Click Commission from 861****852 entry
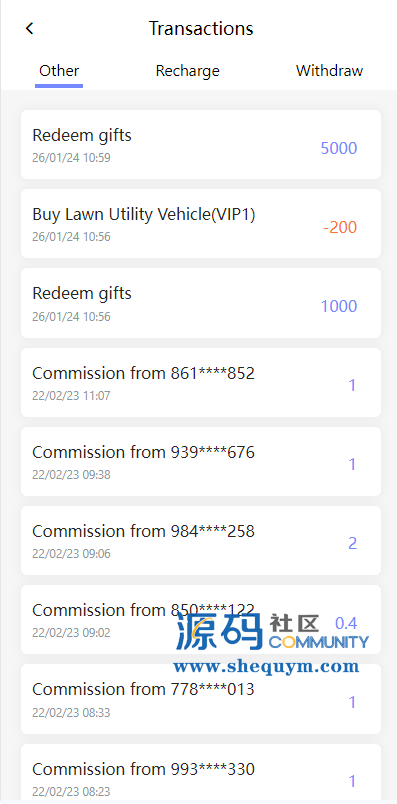The height and width of the screenshot is (804, 397). coord(201,383)
